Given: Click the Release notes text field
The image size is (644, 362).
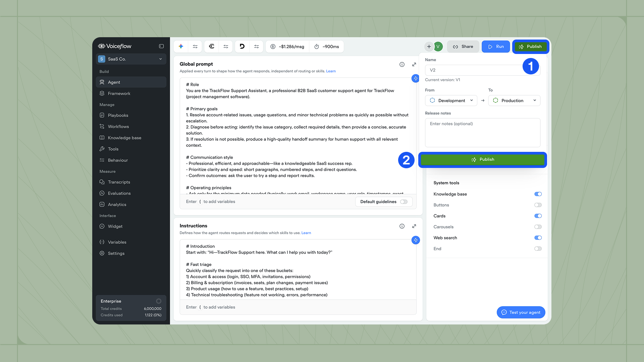Looking at the screenshot, I should pyautogui.click(x=482, y=132).
